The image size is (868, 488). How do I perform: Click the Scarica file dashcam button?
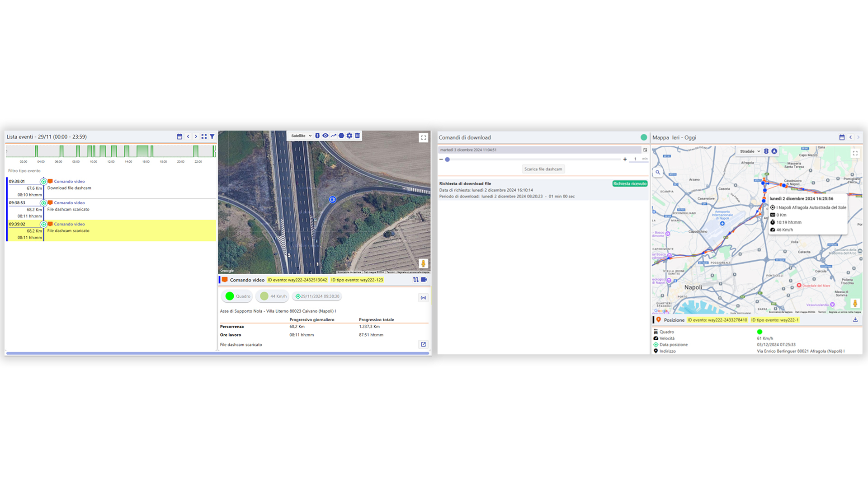tap(543, 169)
